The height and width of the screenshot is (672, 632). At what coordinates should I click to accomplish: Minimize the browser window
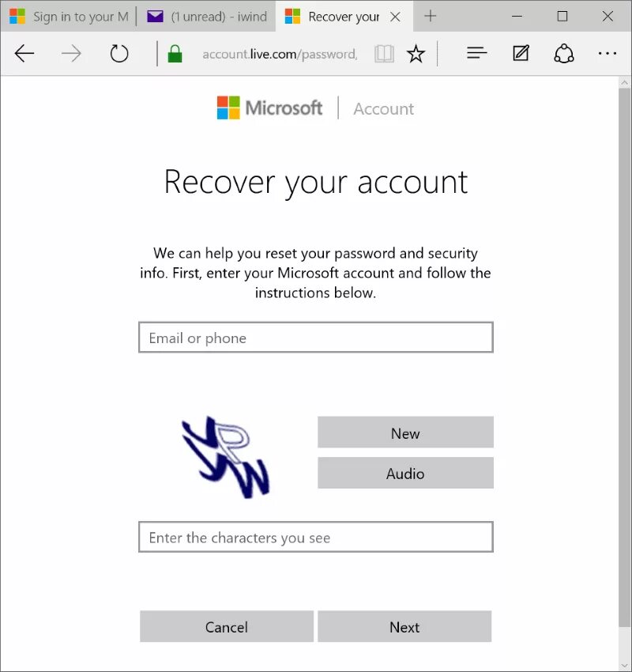point(517,17)
